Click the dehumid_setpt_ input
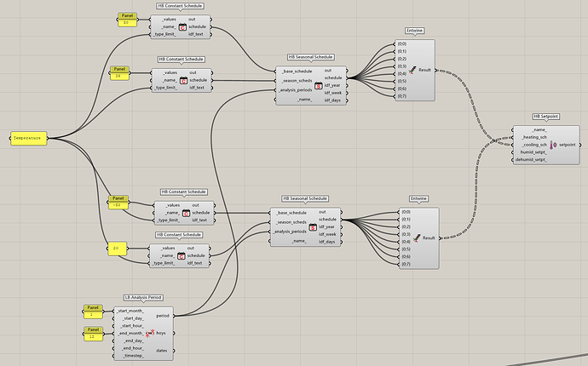The width and height of the screenshot is (588, 366). [x=531, y=160]
